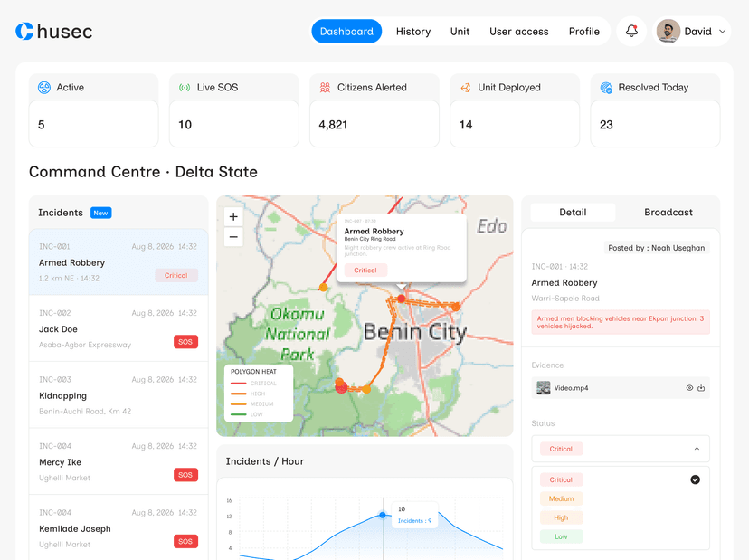Image resolution: width=749 pixels, height=560 pixels.
Task: Click the chart data point at hour 10
Action: point(383,515)
